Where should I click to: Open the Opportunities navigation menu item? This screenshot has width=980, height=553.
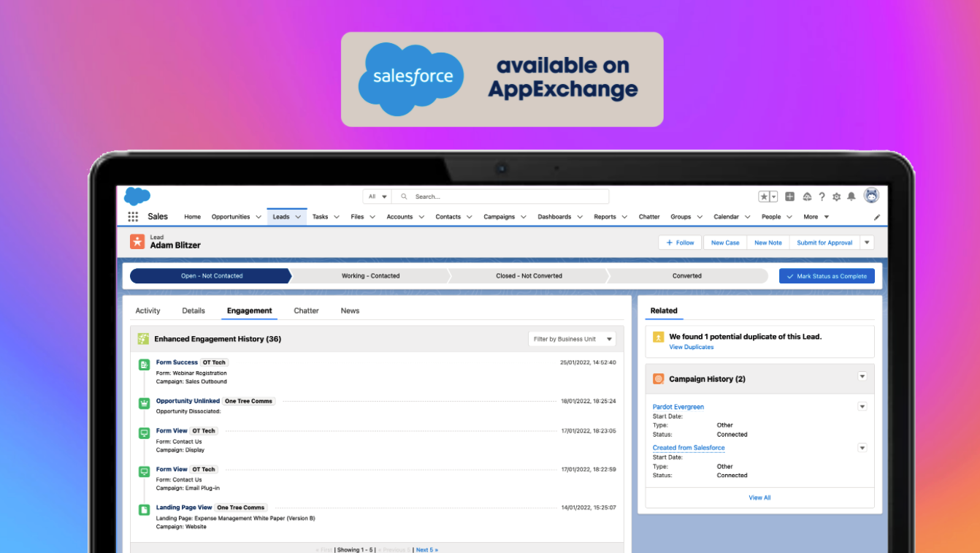230,217
